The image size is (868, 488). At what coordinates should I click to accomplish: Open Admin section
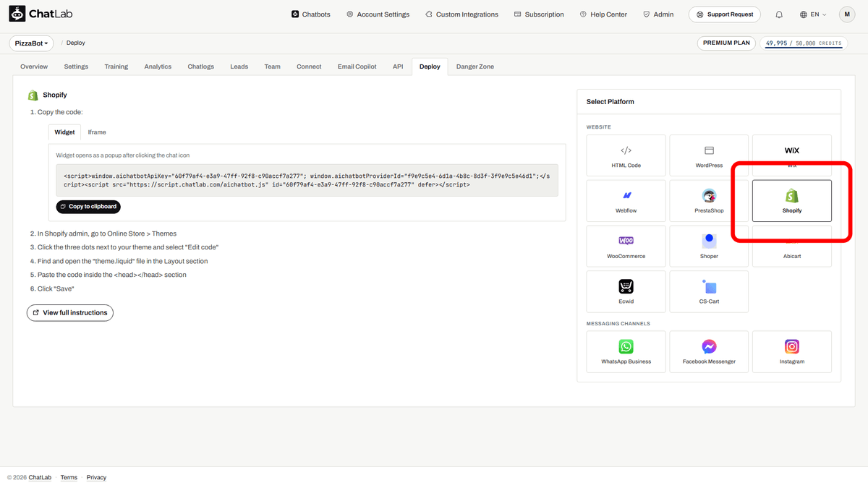click(x=658, y=14)
